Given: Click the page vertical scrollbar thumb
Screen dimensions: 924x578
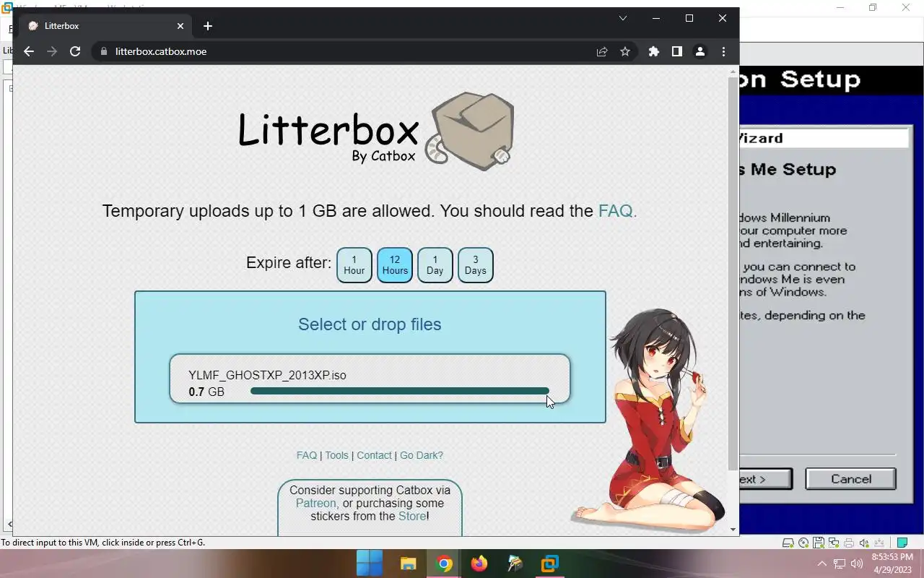Looking at the screenshot, I should point(733,273).
